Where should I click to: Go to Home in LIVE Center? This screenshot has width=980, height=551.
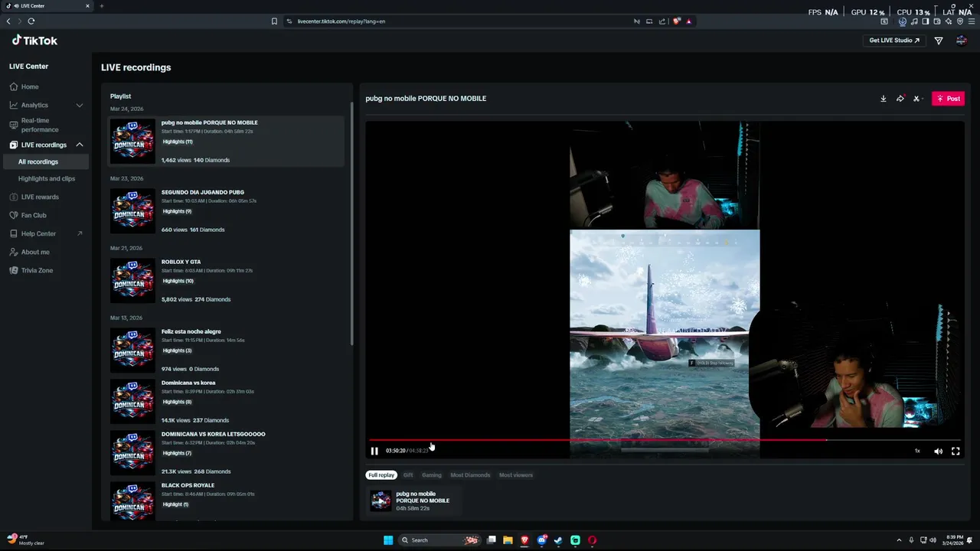[44, 86]
